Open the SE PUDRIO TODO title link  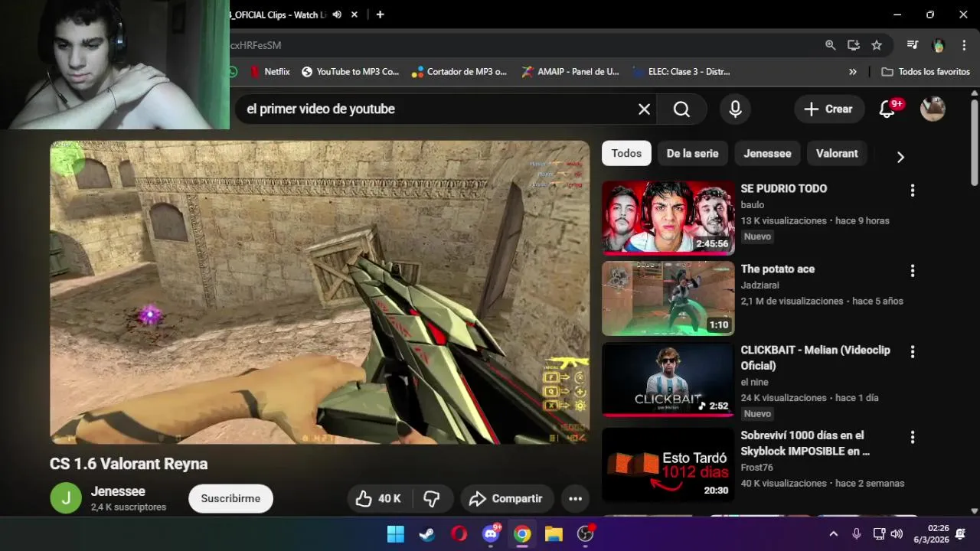point(783,188)
